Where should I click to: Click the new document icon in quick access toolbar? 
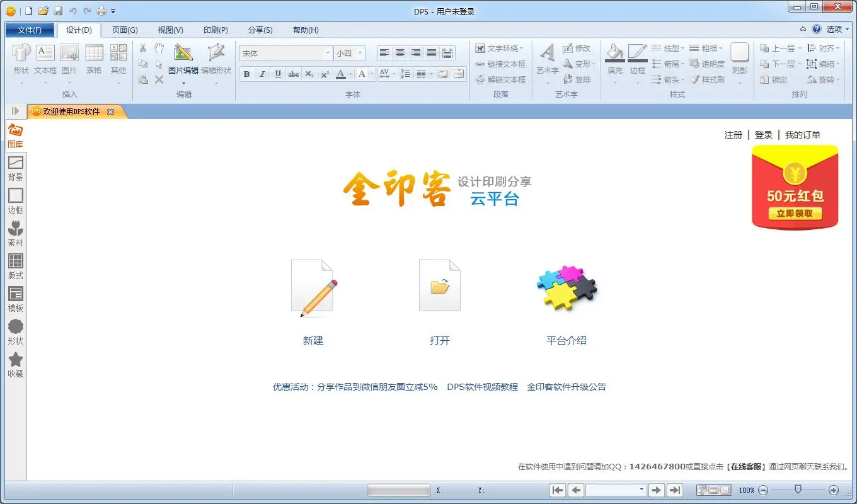point(29,11)
